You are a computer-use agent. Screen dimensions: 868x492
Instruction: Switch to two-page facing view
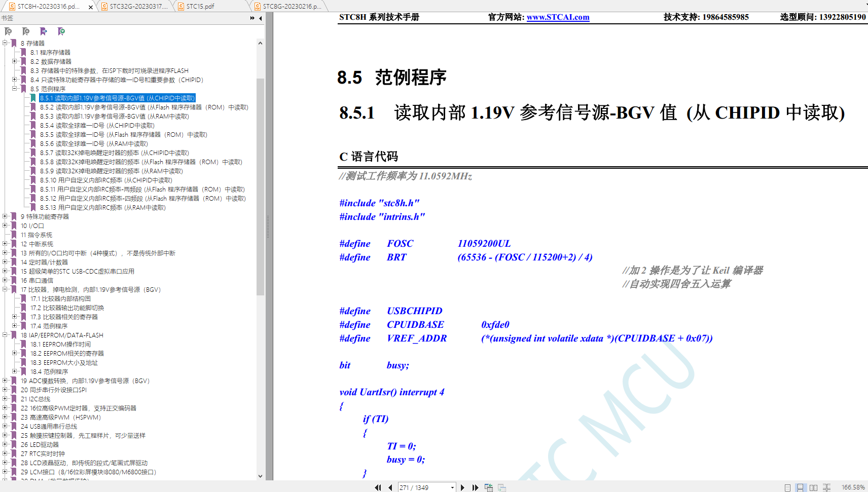(813, 487)
